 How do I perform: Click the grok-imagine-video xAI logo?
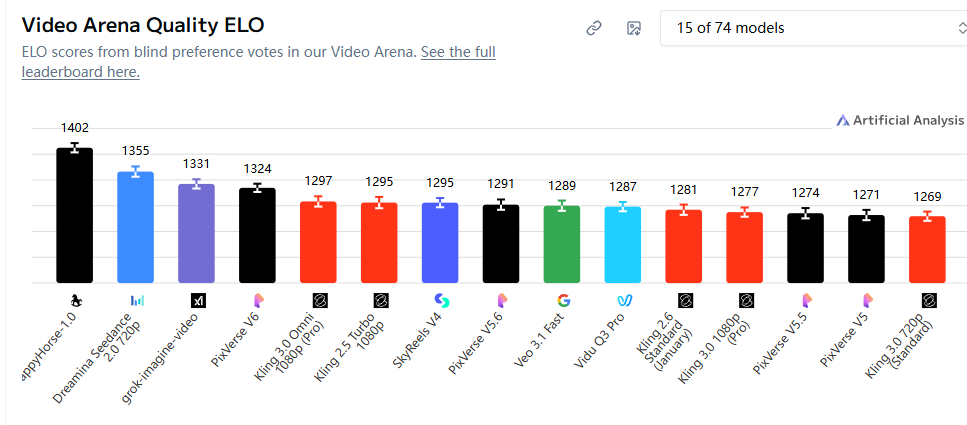[197, 299]
